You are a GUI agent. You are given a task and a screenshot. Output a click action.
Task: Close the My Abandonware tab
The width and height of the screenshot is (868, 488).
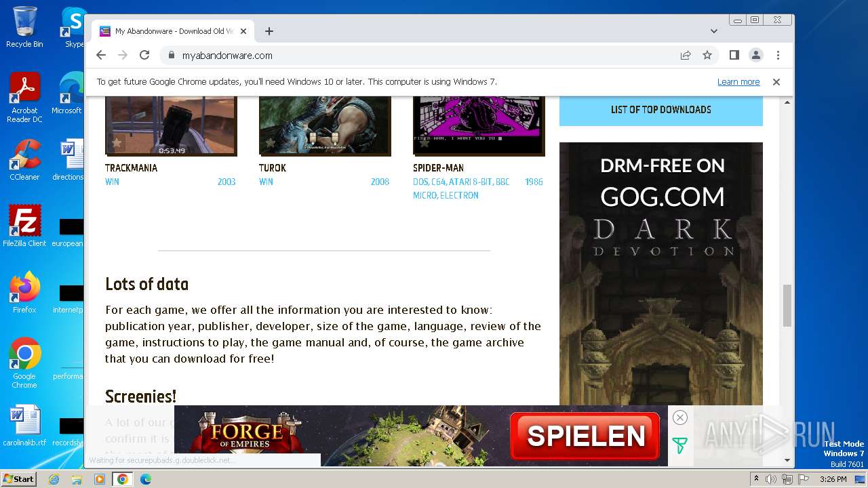243,31
